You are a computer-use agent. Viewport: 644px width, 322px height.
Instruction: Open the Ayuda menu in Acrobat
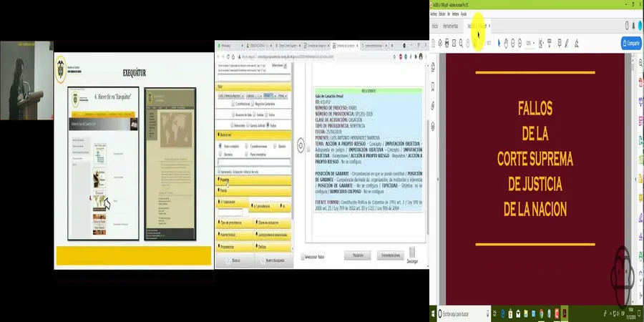point(464,14)
